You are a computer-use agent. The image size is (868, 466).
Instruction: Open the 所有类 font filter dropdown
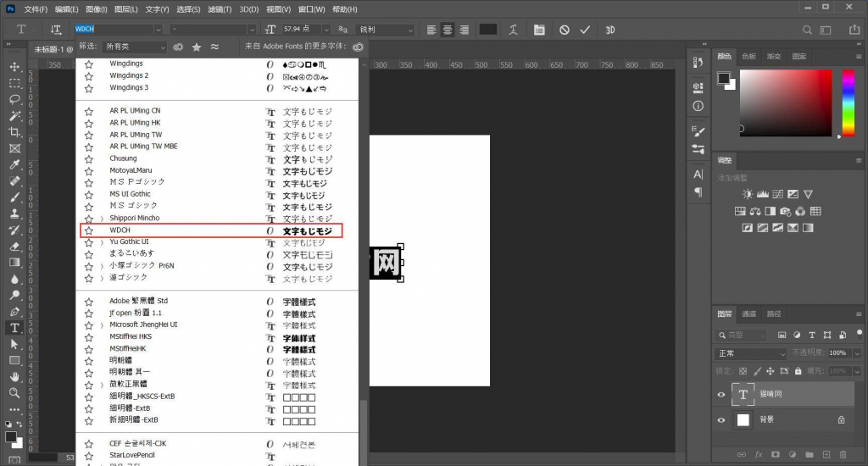coord(134,47)
